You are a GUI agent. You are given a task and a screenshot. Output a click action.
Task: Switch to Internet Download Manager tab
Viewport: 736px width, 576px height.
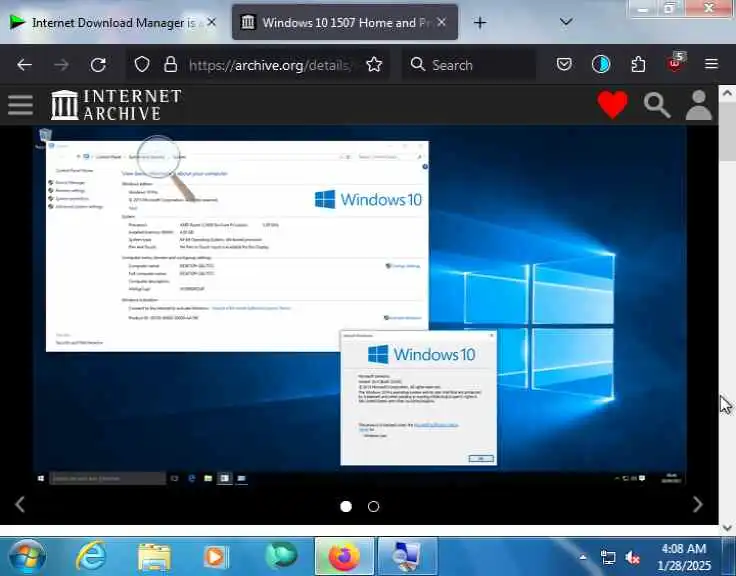pos(113,23)
